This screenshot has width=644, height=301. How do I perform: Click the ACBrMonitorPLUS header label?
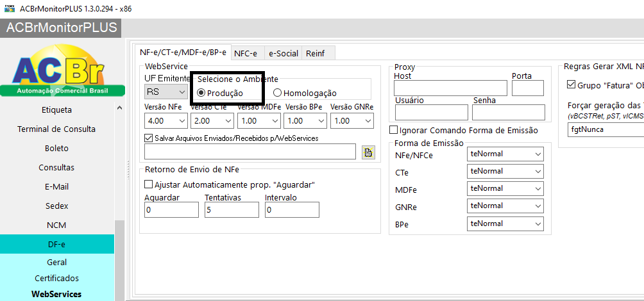62,28
